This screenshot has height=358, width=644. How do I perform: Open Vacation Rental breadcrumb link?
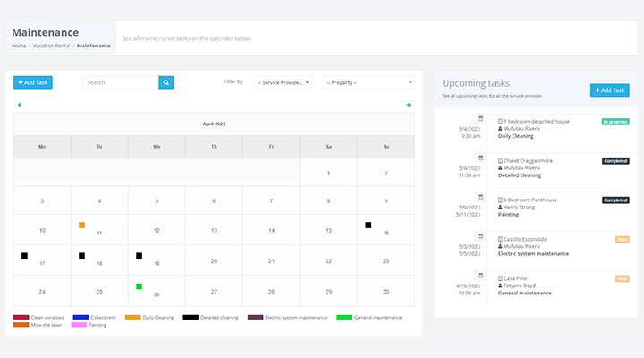51,46
